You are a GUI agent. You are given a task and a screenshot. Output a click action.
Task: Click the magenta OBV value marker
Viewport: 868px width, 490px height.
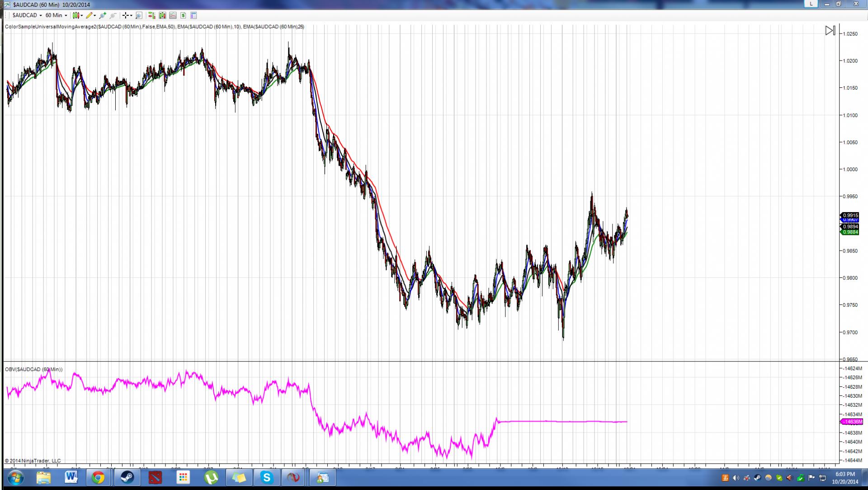coord(852,422)
